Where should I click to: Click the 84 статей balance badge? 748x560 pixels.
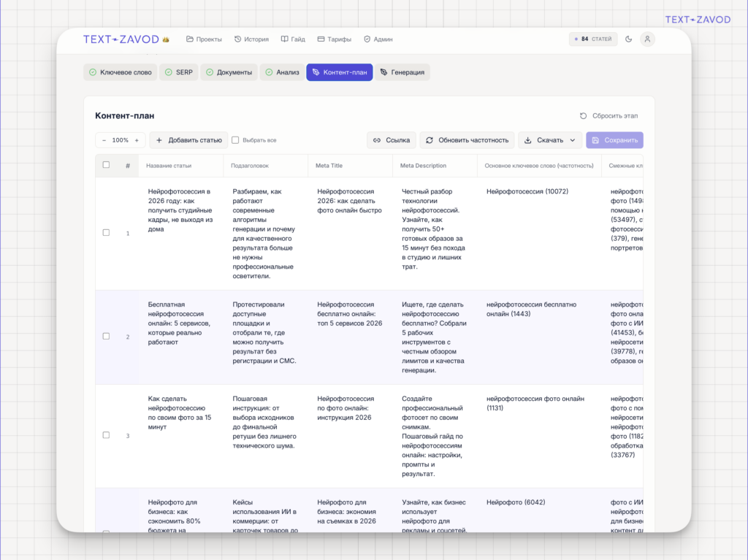tap(593, 39)
